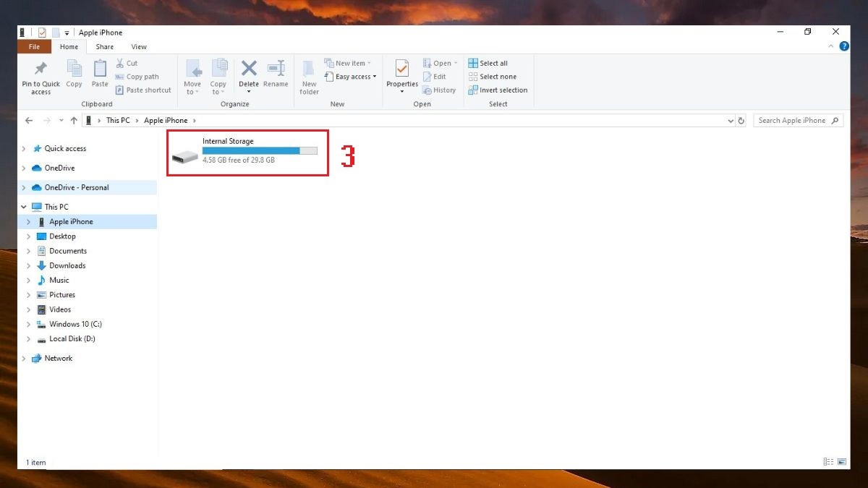Image resolution: width=868 pixels, height=488 pixels.
Task: Switch to details view in status bar
Action: point(827,461)
